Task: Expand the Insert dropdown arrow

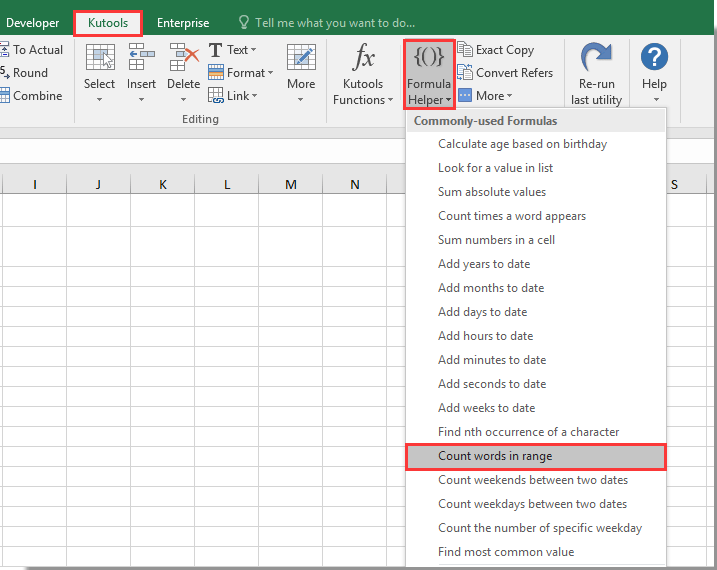Action: click(141, 99)
